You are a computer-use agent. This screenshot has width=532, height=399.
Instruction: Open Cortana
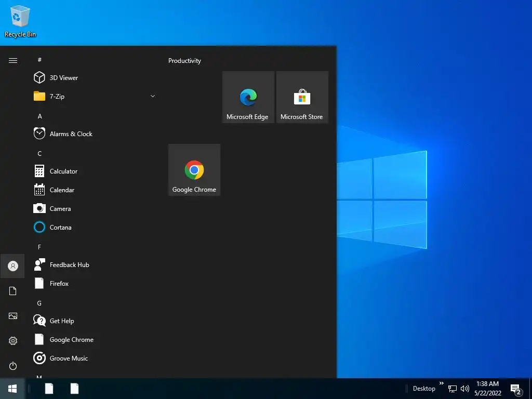pyautogui.click(x=95, y=228)
